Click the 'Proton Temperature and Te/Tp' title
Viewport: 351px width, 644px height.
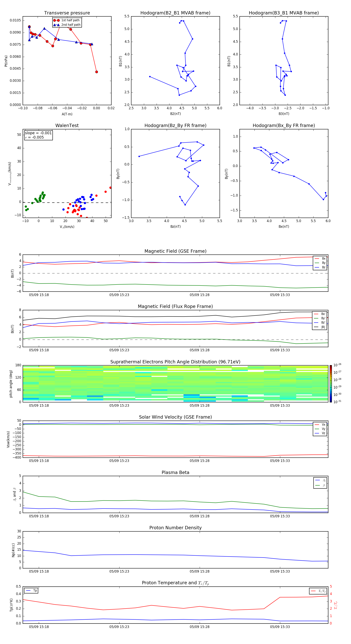(175, 583)
